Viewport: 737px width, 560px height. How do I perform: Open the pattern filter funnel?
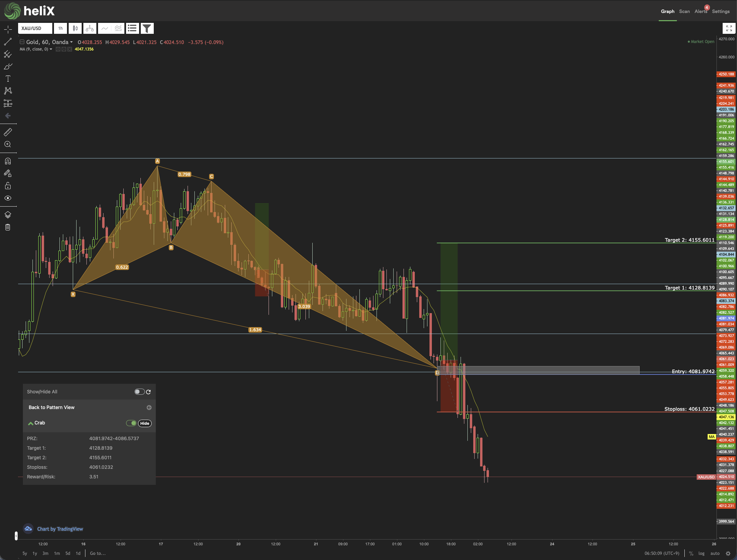click(x=147, y=28)
